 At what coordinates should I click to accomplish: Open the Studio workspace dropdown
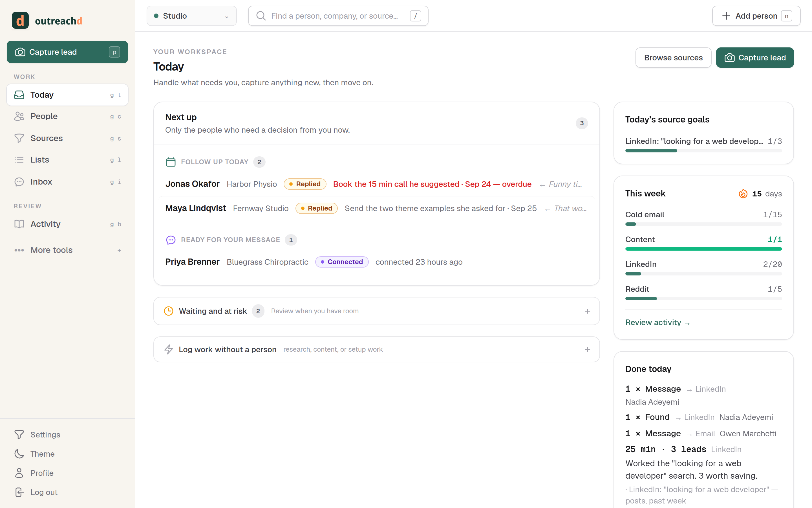[x=192, y=16]
